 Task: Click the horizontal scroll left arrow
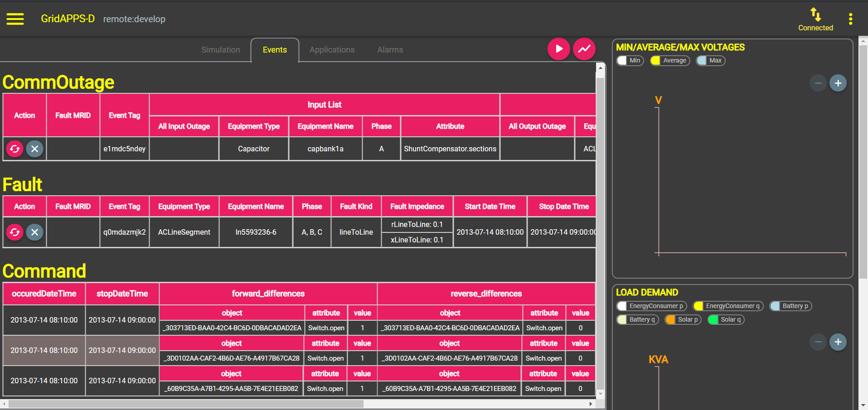(x=4, y=404)
